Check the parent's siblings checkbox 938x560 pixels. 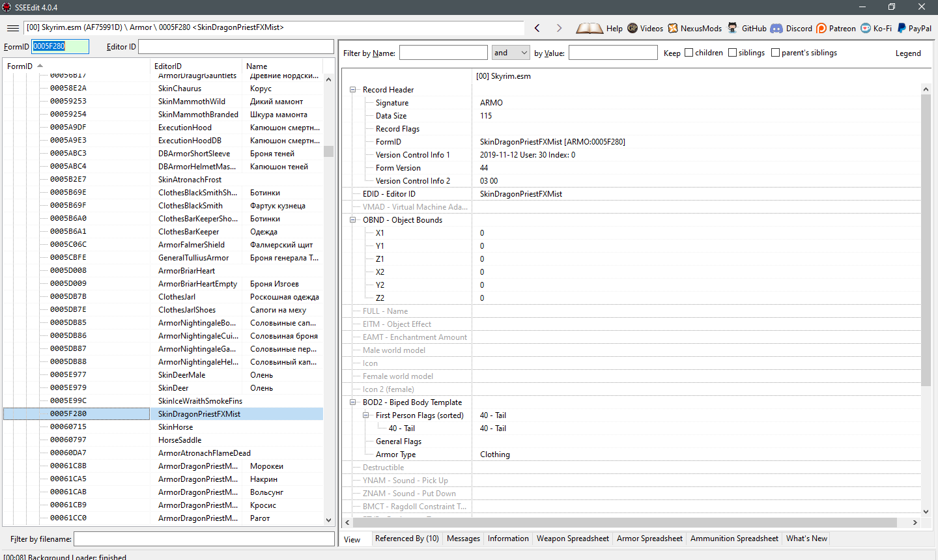[775, 53]
